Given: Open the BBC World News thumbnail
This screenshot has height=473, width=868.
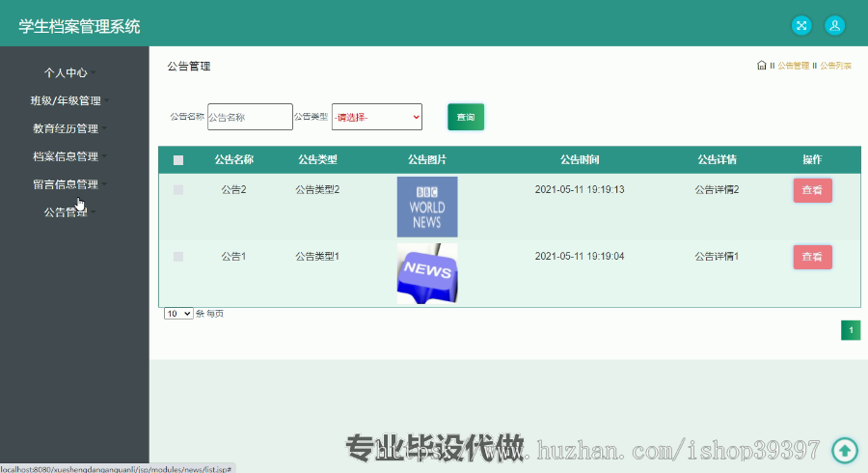Looking at the screenshot, I should pyautogui.click(x=427, y=208).
